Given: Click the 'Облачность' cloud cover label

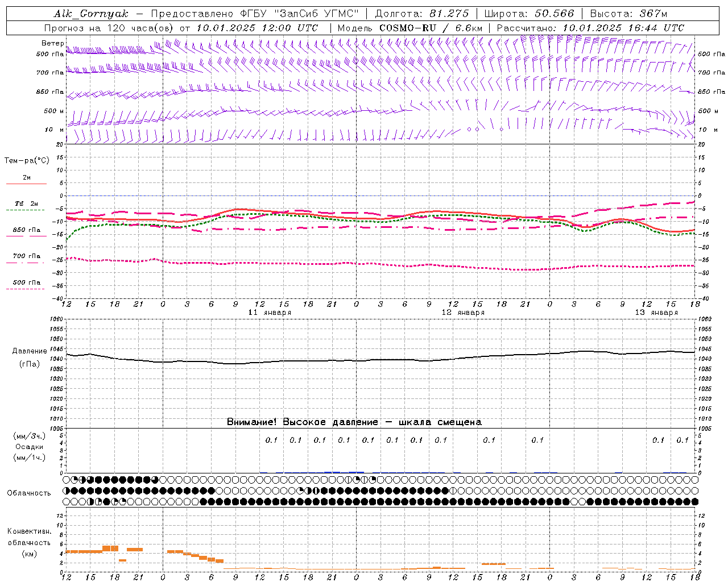Looking at the screenshot, I should pos(29,493).
